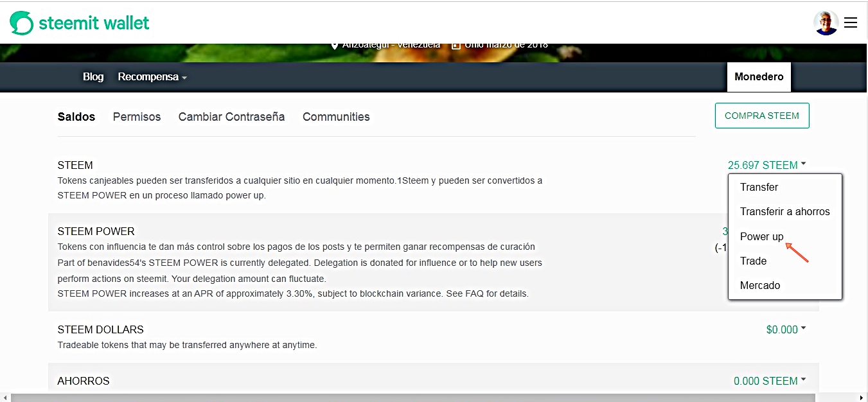868x402 pixels.
Task: Choose Transferir a ahorros menu entry
Action: (784, 212)
